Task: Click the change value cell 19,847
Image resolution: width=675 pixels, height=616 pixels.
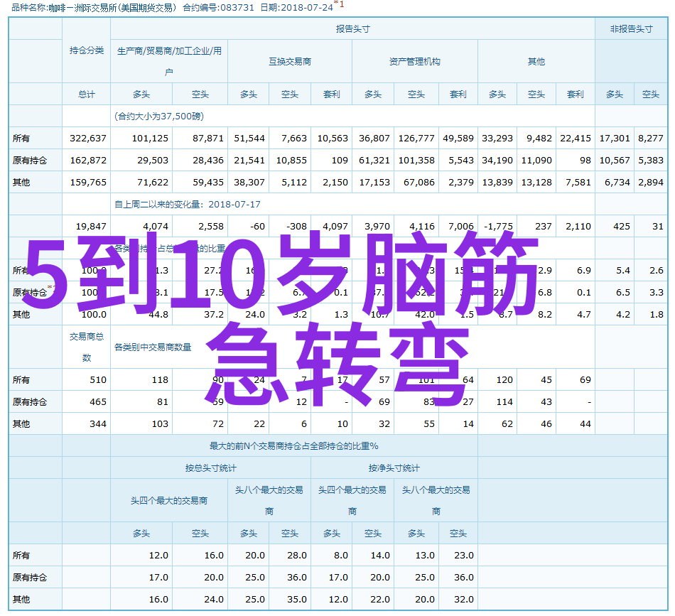Action: [x=91, y=227]
